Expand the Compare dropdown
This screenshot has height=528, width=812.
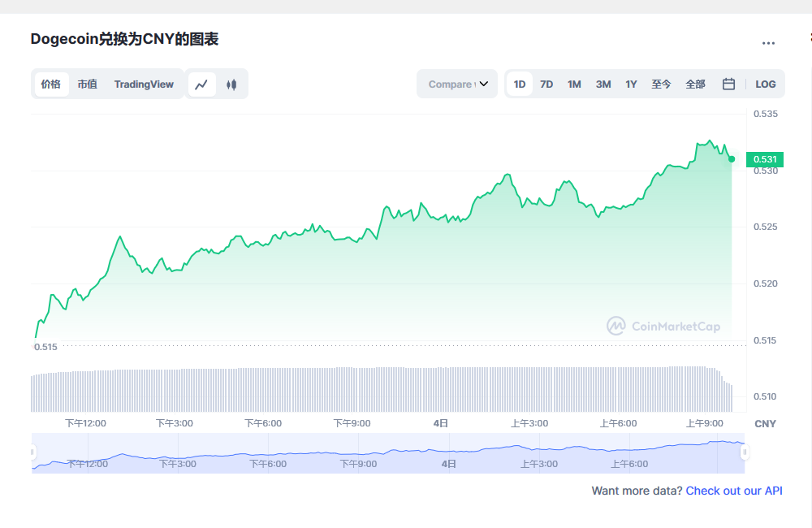(457, 84)
